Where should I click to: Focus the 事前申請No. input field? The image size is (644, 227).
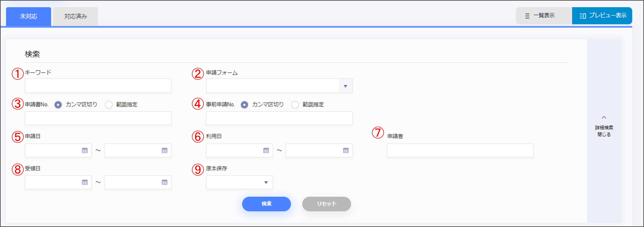279,118
